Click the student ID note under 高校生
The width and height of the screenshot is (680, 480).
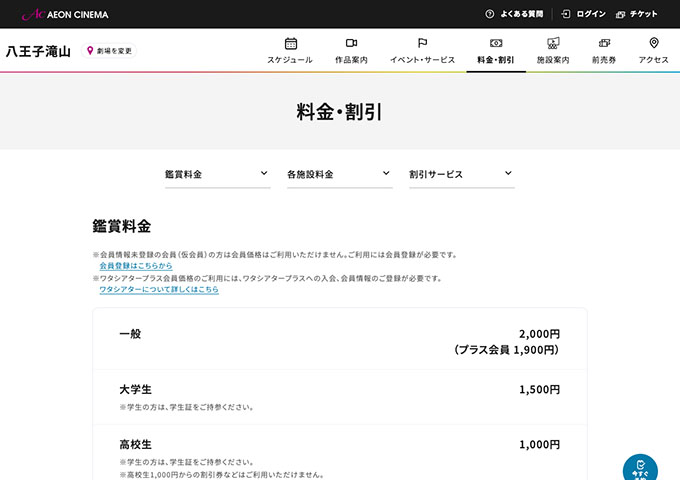coord(187,462)
